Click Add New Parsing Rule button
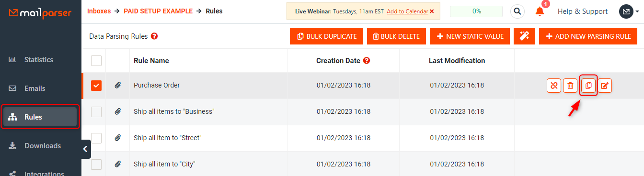The width and height of the screenshot is (644, 176). point(588,36)
